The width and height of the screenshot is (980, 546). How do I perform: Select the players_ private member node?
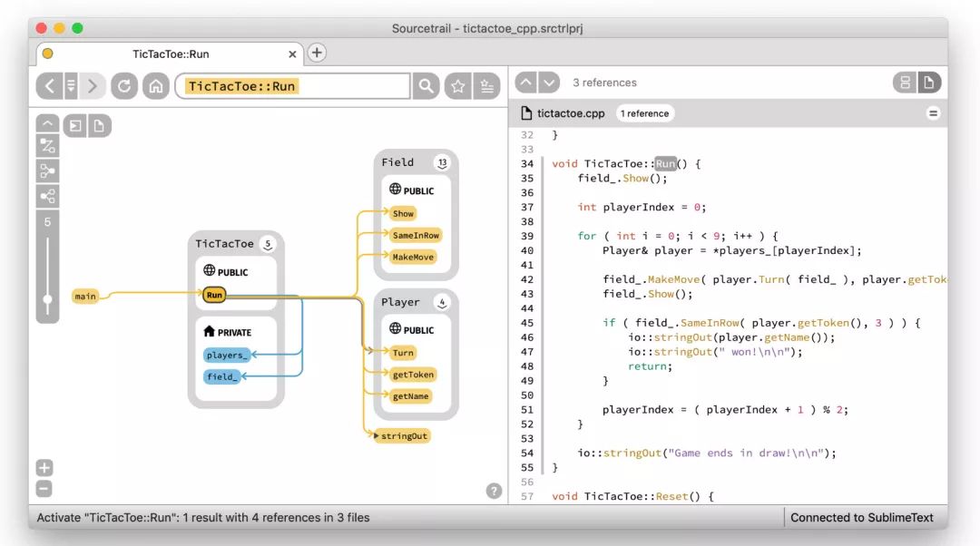227,355
